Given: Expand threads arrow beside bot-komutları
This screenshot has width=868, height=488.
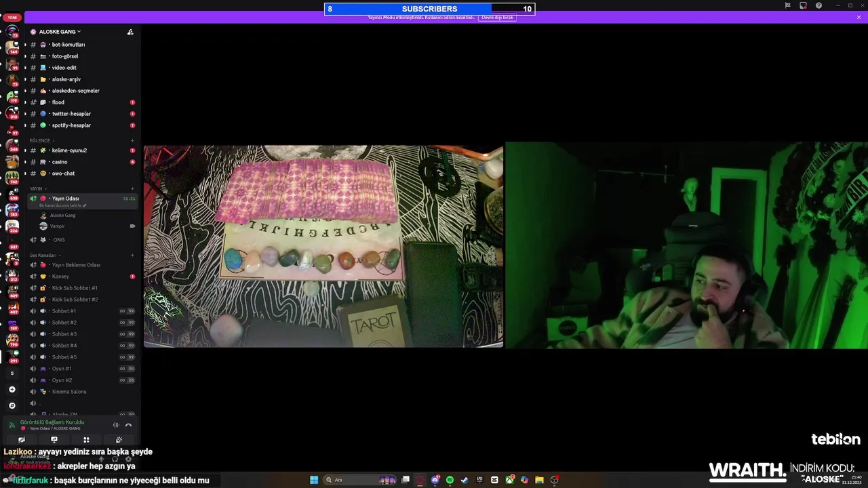Looking at the screenshot, I should 25,45.
